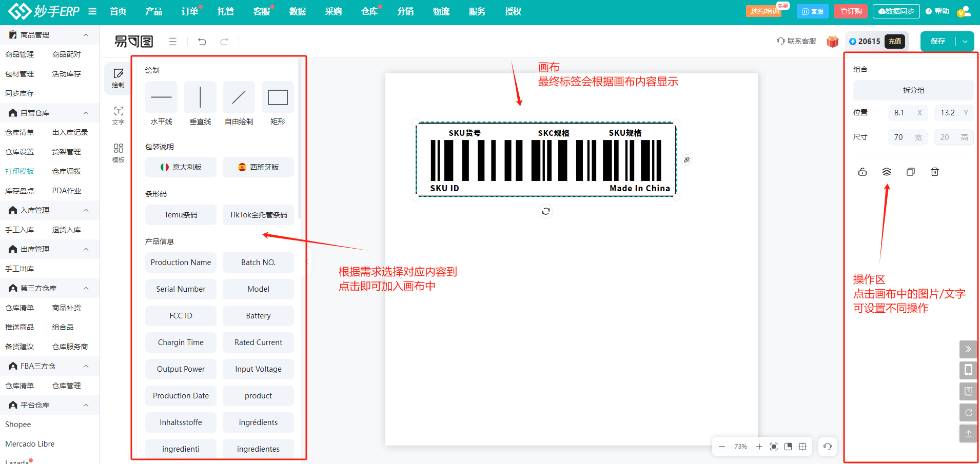This screenshot has height=464, width=980.
Task: Click the rotate icon below the barcode
Action: coord(545,211)
